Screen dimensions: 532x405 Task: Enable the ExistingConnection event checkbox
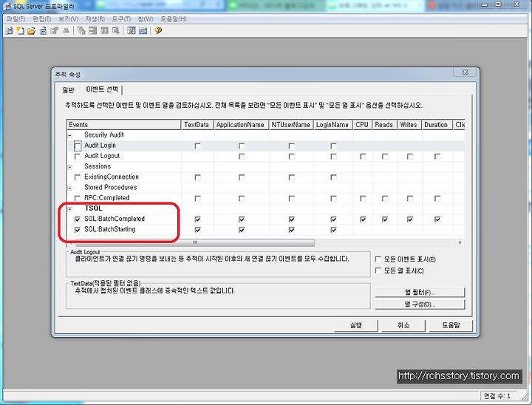point(78,177)
